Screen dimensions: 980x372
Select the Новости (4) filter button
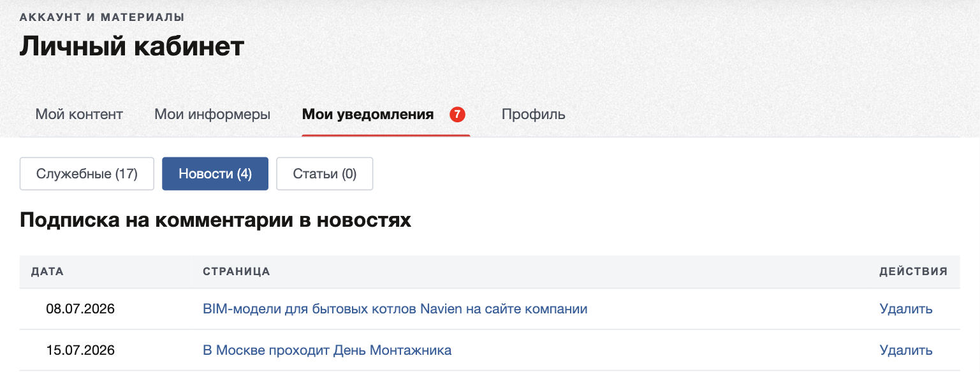(215, 174)
